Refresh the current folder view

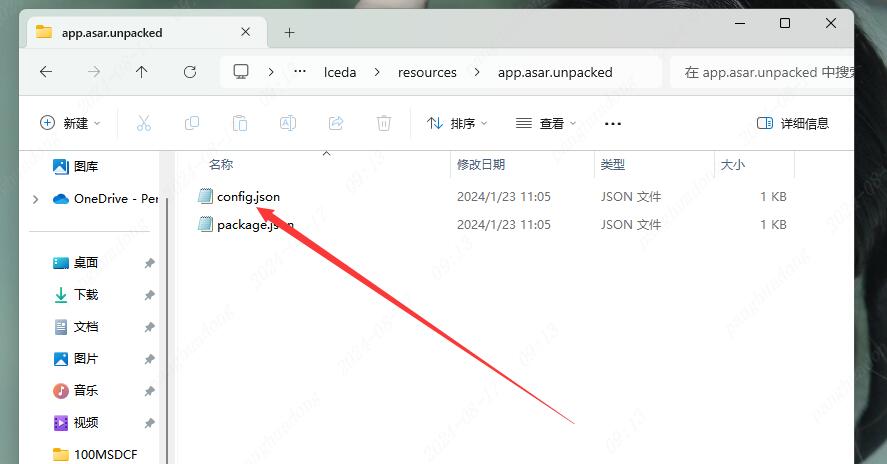190,72
